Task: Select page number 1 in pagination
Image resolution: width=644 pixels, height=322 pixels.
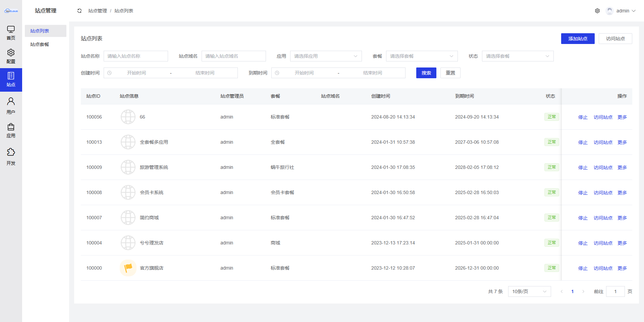Action: [573, 291]
